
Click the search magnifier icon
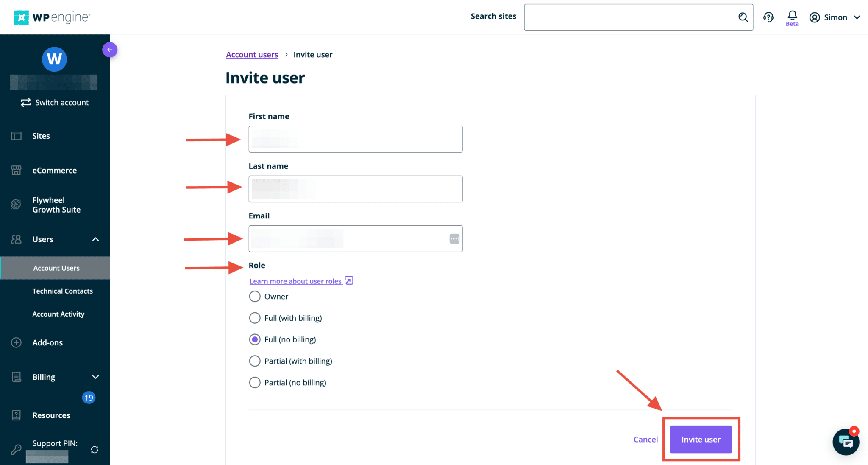point(743,17)
